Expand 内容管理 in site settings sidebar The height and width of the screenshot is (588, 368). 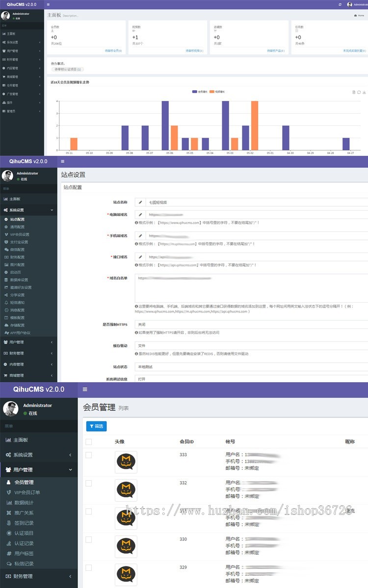28,364
